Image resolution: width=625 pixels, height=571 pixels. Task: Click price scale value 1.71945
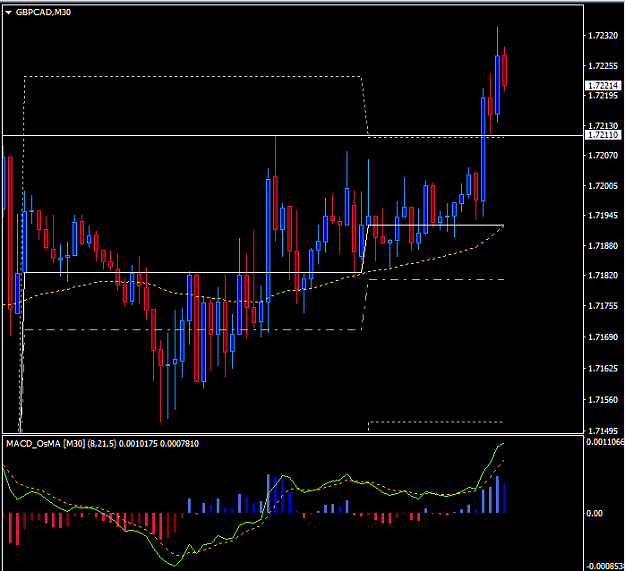(603, 216)
